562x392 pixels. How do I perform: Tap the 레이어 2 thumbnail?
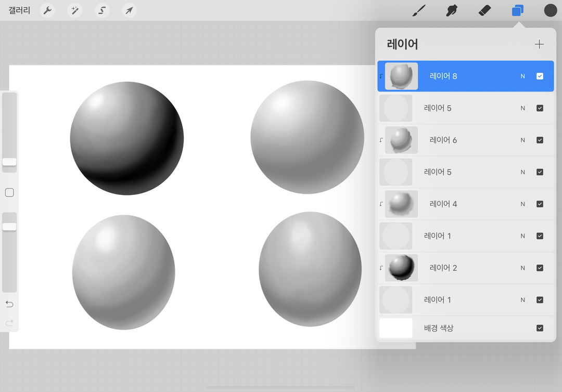401,268
